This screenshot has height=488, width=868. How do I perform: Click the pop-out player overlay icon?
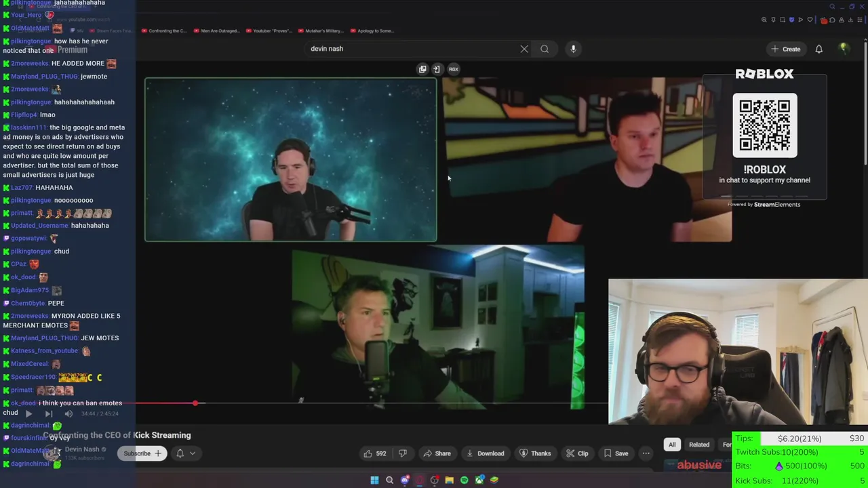click(422, 69)
